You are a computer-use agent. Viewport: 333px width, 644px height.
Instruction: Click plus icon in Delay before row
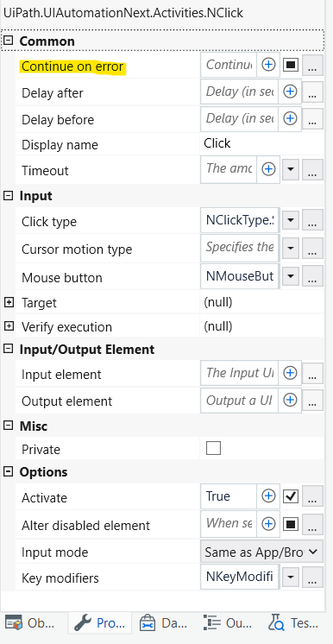(x=290, y=118)
